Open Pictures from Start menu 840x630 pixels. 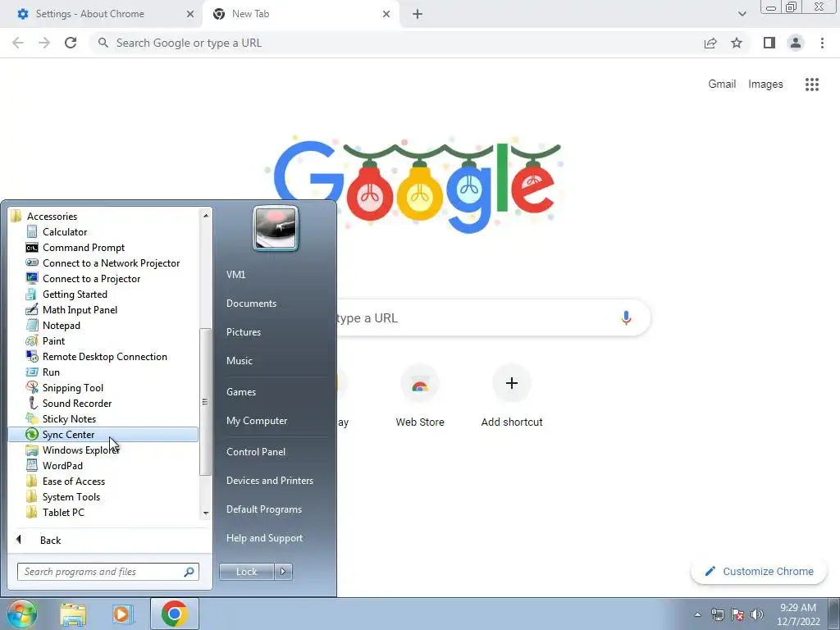tap(243, 332)
